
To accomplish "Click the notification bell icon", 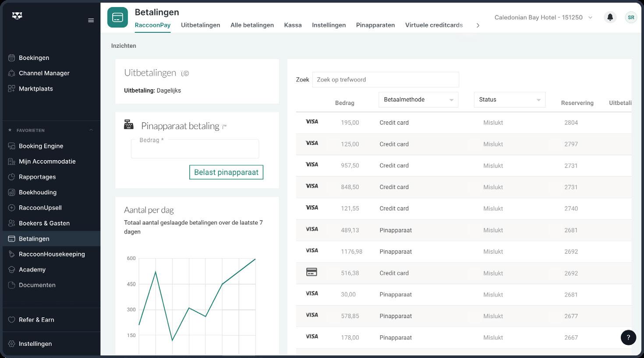I will click(610, 18).
